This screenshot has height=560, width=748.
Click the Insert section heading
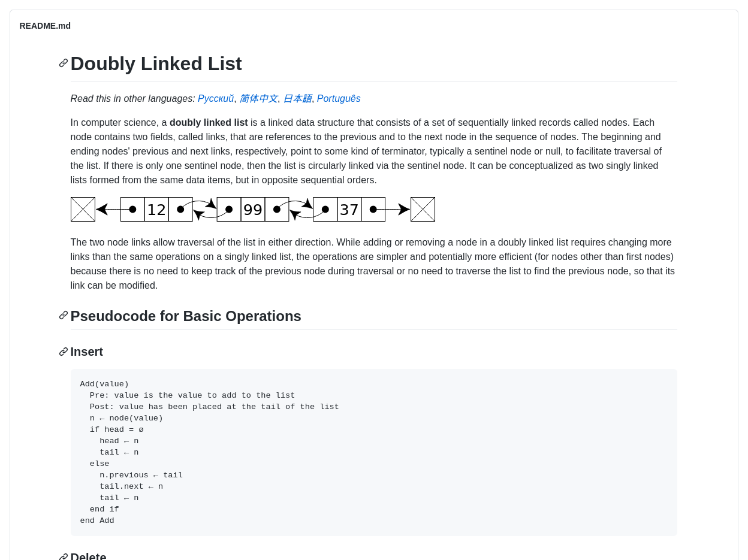pos(87,352)
